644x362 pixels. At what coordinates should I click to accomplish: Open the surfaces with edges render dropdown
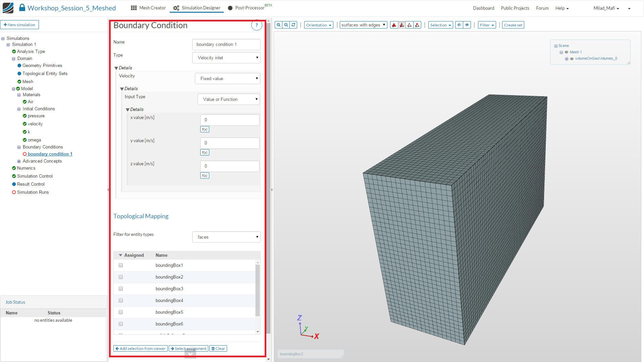pyautogui.click(x=363, y=25)
